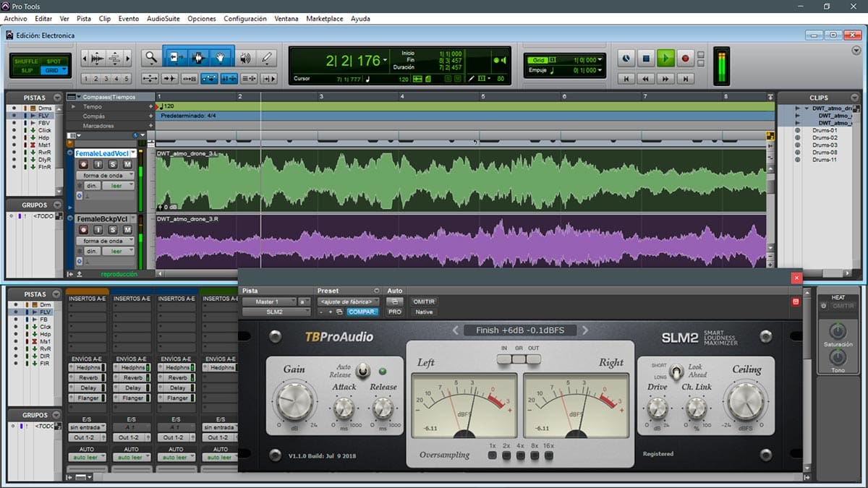Viewport: 868px width, 488px height.
Task: Enable Shuffle edit mode
Action: 27,61
